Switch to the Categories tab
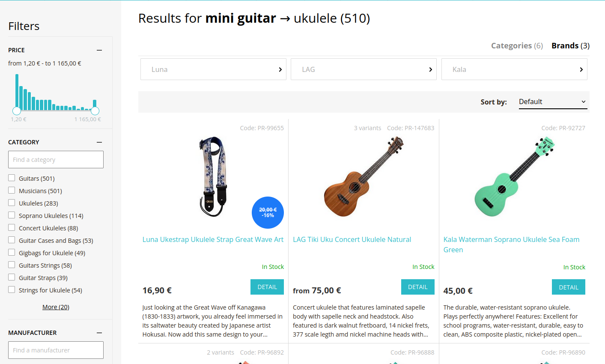 (516, 46)
